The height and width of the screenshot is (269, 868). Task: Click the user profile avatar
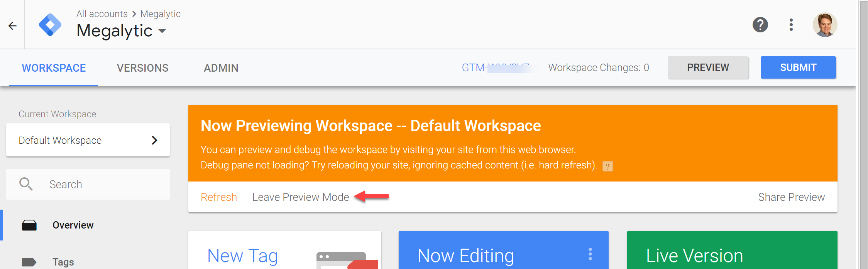(x=825, y=25)
